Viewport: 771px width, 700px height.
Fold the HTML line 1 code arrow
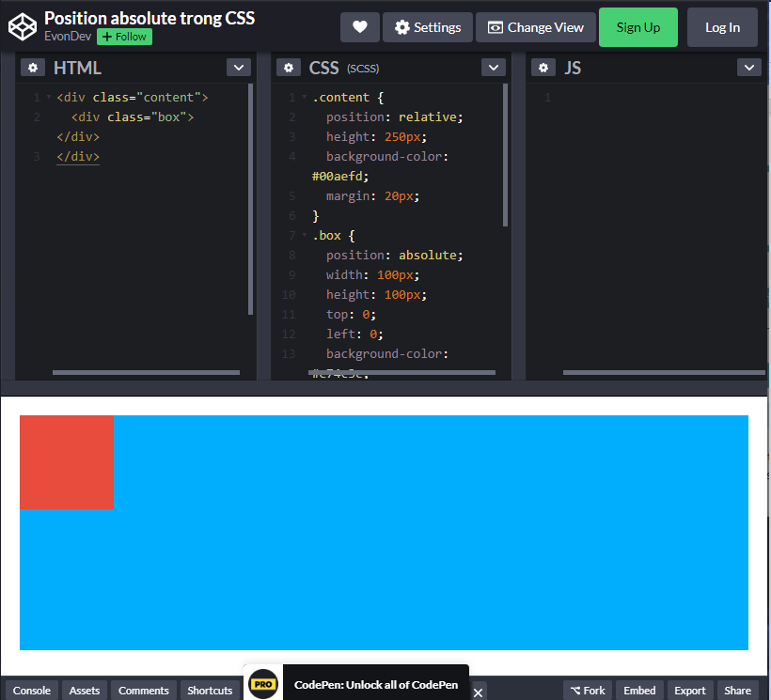pos(49,98)
